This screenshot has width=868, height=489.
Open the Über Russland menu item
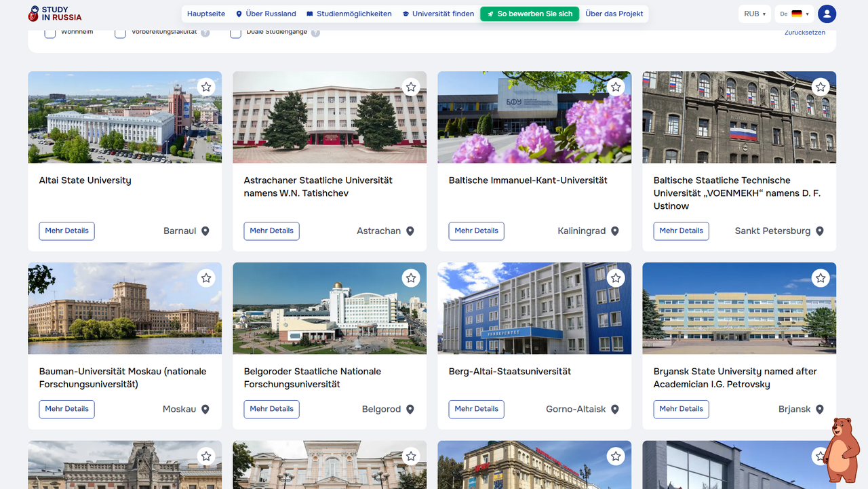click(x=266, y=14)
